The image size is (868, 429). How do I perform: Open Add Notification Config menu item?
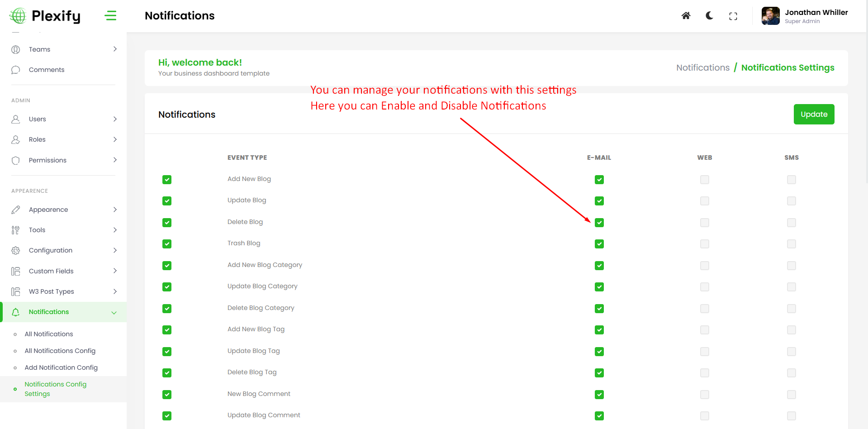point(61,367)
